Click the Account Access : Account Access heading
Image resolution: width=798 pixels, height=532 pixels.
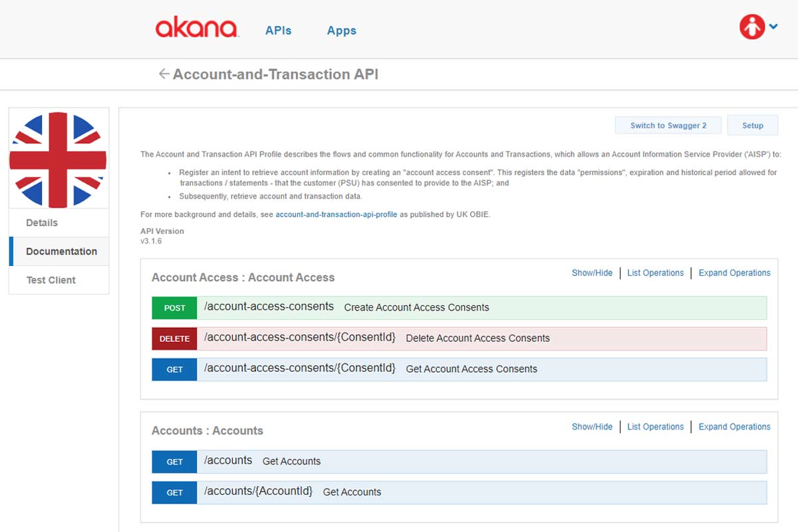(243, 277)
